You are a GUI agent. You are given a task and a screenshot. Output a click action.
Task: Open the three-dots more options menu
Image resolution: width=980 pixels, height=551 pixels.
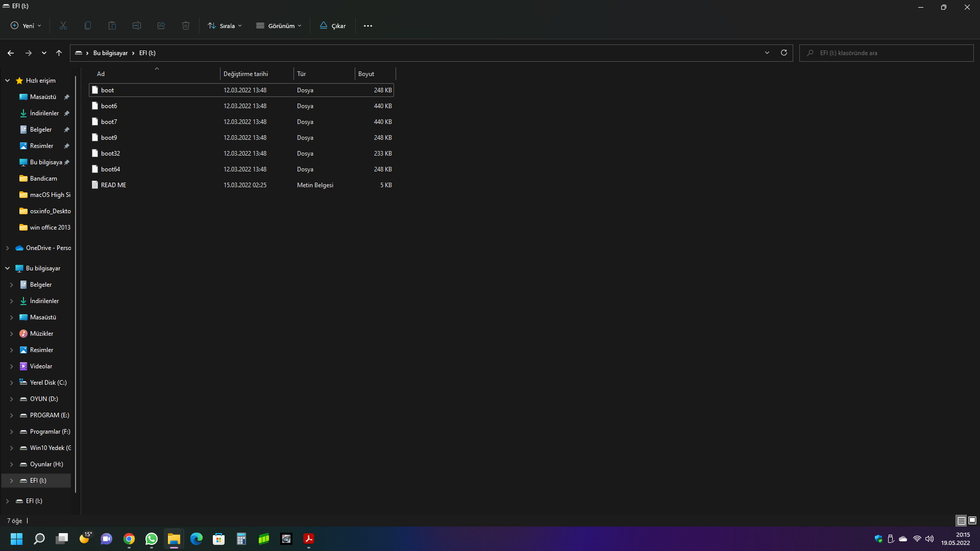pyautogui.click(x=368, y=26)
